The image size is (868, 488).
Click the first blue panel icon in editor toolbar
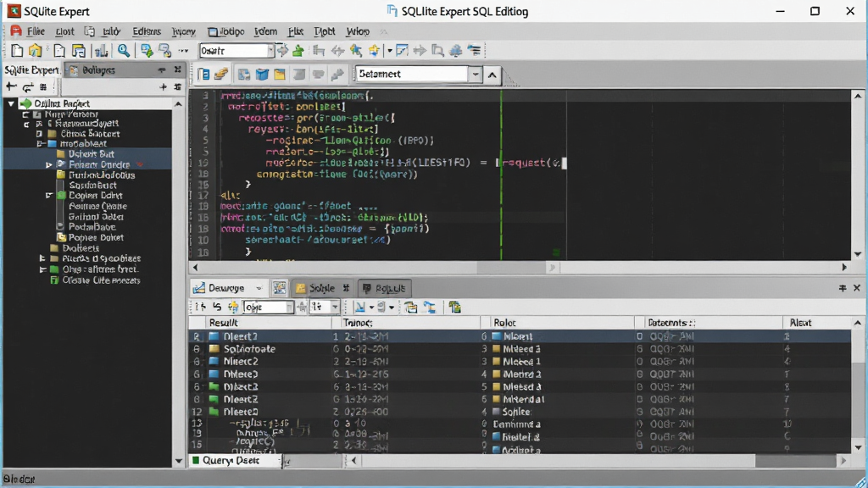pyautogui.click(x=203, y=75)
